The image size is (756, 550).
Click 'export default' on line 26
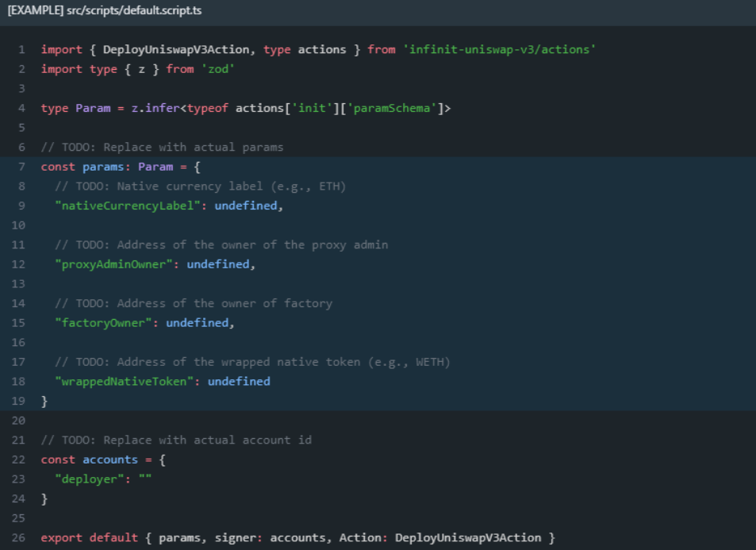click(x=89, y=538)
